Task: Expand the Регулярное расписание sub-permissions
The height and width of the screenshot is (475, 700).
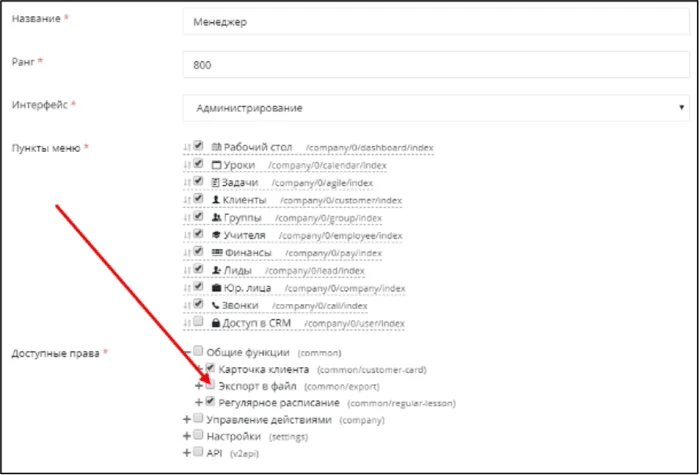Action: [199, 403]
